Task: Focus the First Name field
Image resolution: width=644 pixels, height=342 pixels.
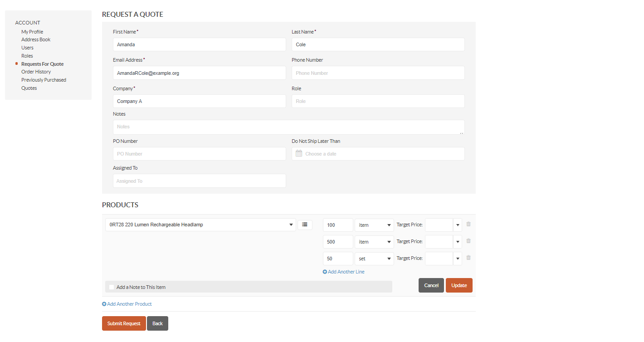Action: pyautogui.click(x=200, y=44)
